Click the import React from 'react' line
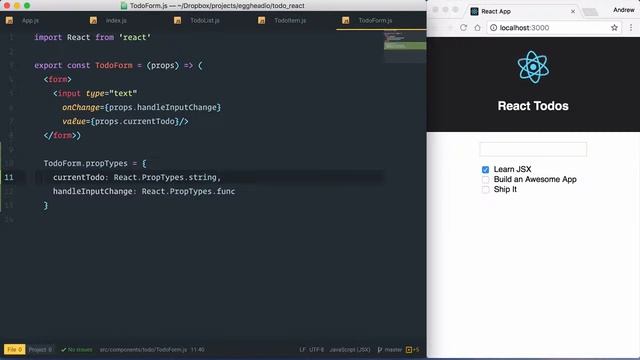Screen dimensions: 640x360 (x=92, y=37)
